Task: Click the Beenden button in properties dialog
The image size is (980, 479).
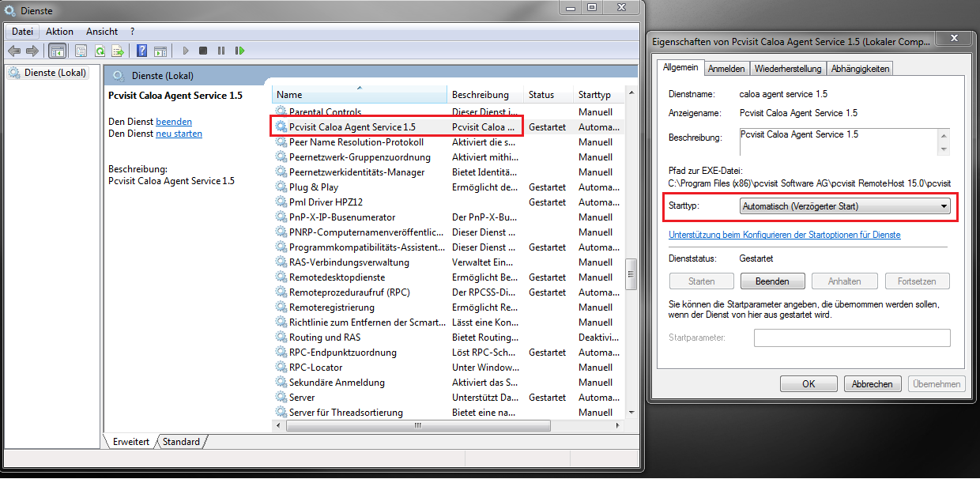Action: click(x=772, y=281)
